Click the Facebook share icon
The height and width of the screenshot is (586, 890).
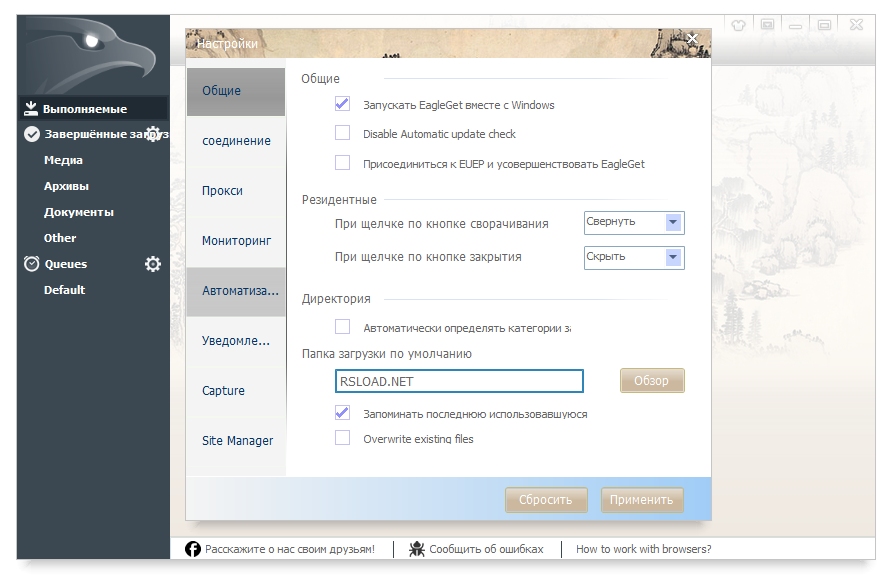click(x=193, y=549)
